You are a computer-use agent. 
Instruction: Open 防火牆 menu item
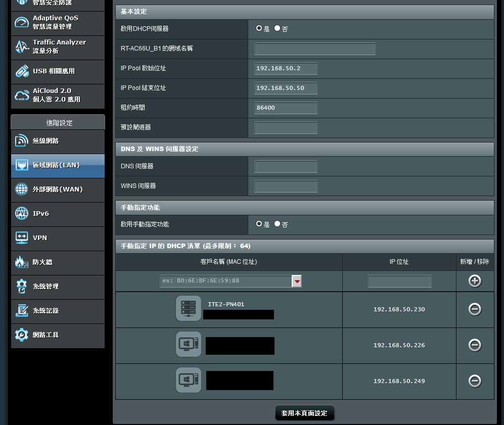58,263
